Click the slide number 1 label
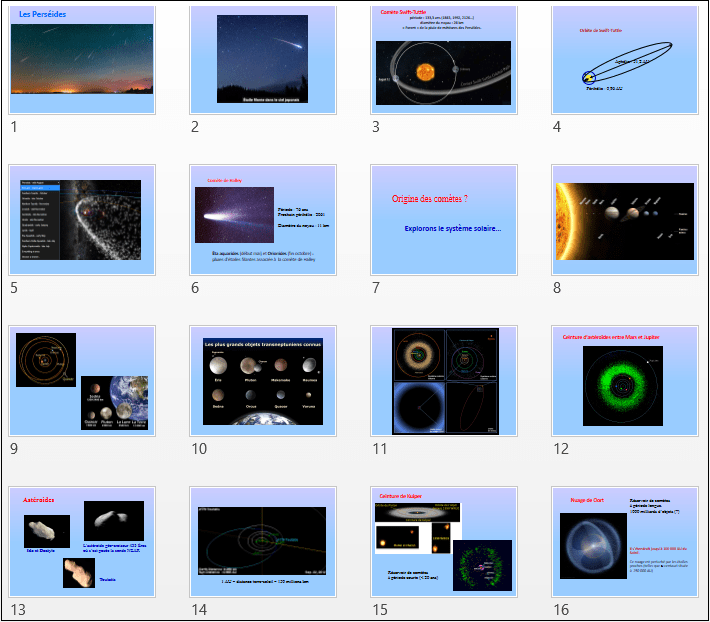This screenshot has height=622, width=710. click(x=14, y=127)
